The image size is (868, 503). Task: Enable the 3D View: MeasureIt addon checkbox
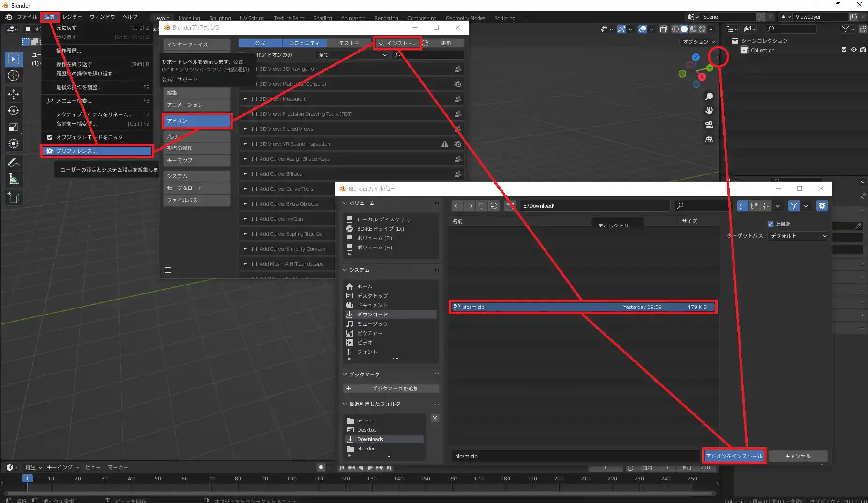(x=254, y=99)
